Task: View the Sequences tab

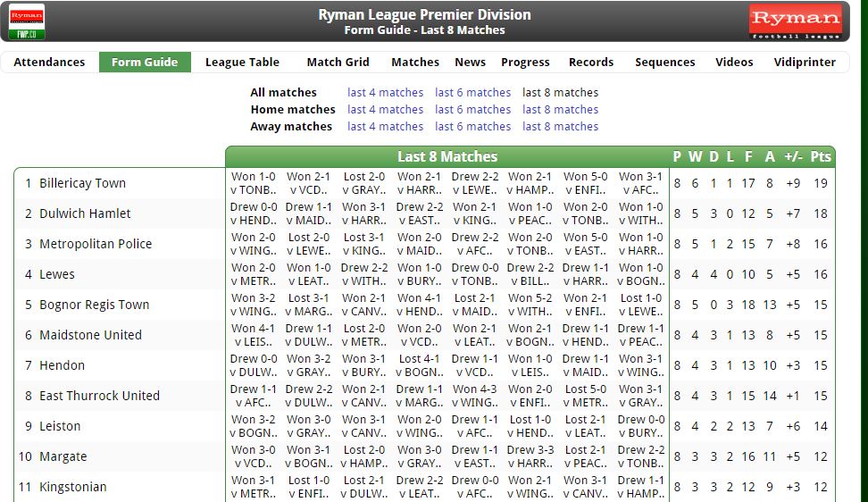Action: tap(664, 63)
